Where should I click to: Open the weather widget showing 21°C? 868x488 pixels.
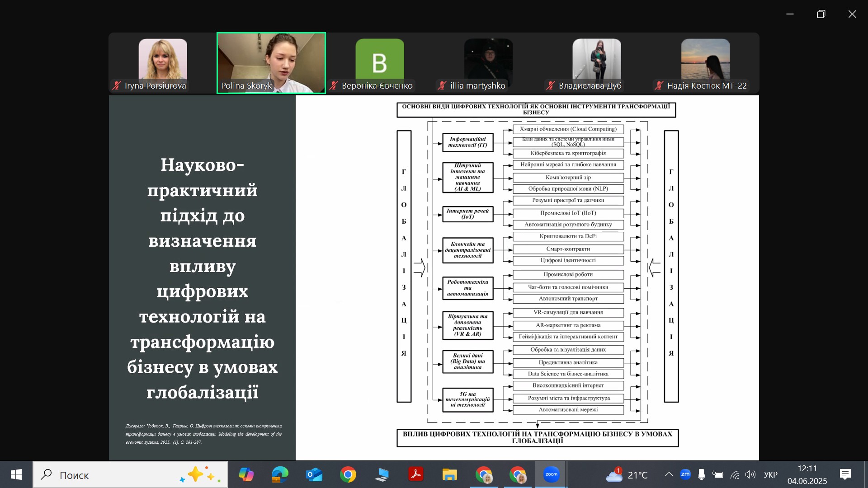(x=627, y=474)
